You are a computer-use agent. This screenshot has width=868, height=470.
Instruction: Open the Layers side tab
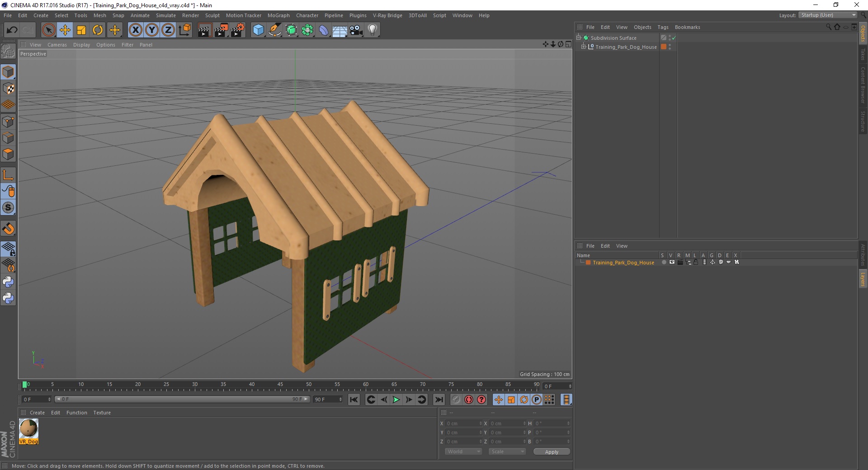[x=863, y=279]
